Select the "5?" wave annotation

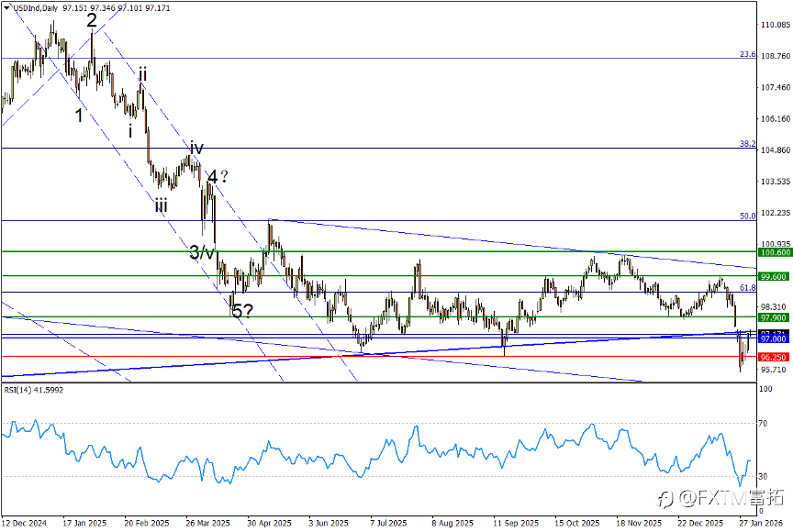[x=242, y=311]
